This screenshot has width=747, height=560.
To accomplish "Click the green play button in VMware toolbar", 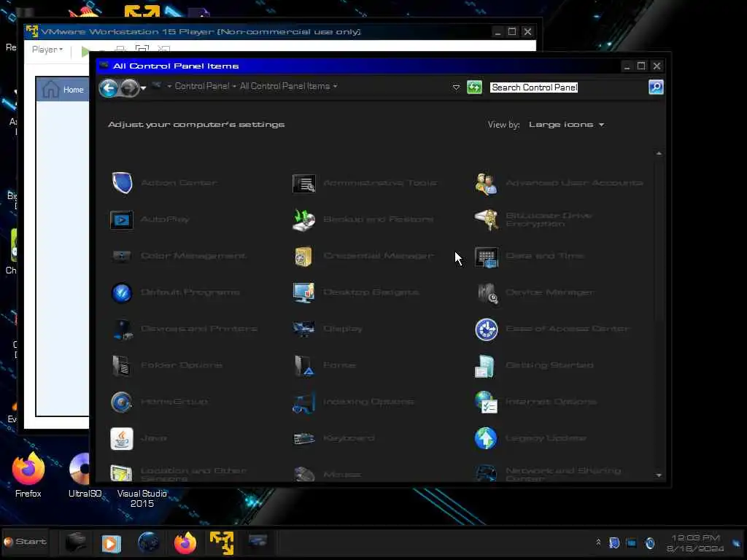I will (x=85, y=52).
